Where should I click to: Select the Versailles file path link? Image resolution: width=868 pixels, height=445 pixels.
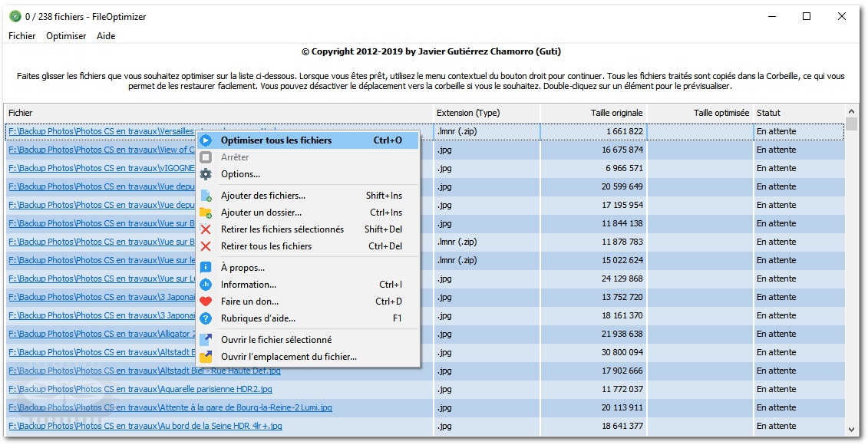click(101, 132)
